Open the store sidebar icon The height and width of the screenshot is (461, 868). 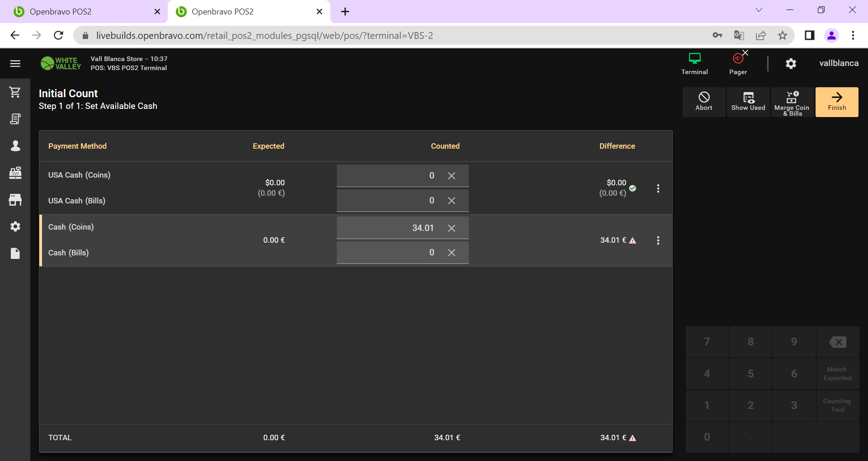tap(15, 200)
